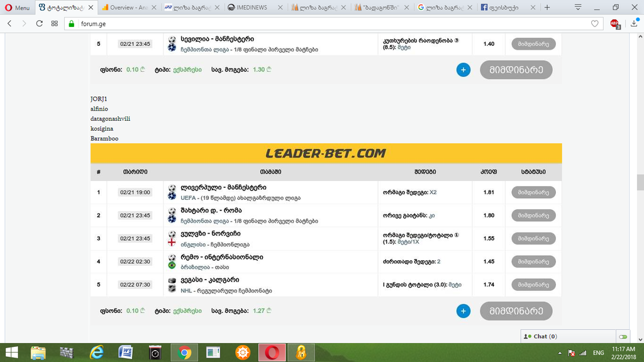The width and height of the screenshot is (644, 362).
Task: Reload the forum.ge page
Action: click(x=40, y=24)
